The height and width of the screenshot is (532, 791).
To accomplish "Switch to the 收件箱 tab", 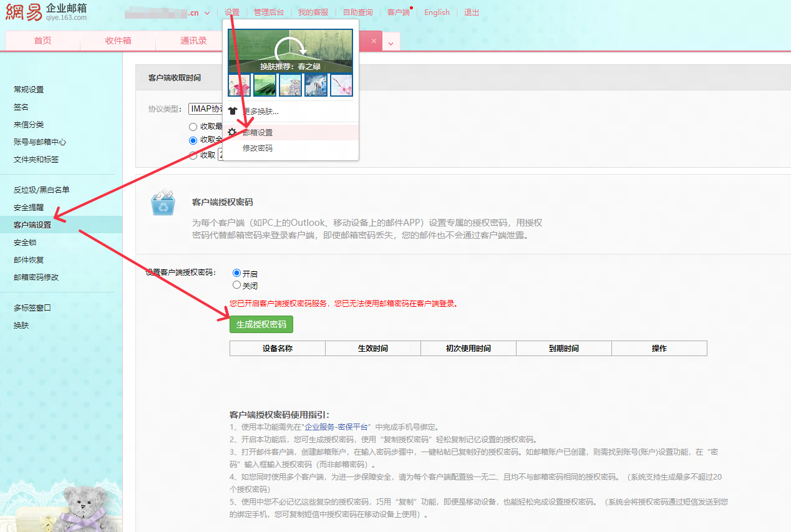I will [117, 41].
